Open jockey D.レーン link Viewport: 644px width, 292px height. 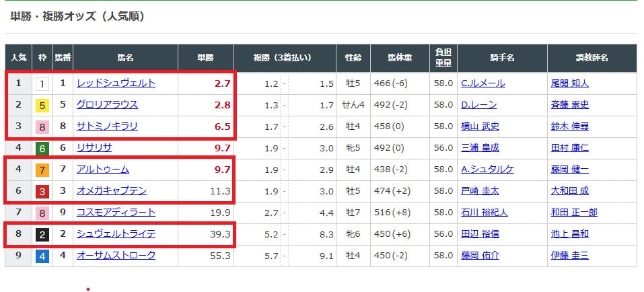click(478, 105)
